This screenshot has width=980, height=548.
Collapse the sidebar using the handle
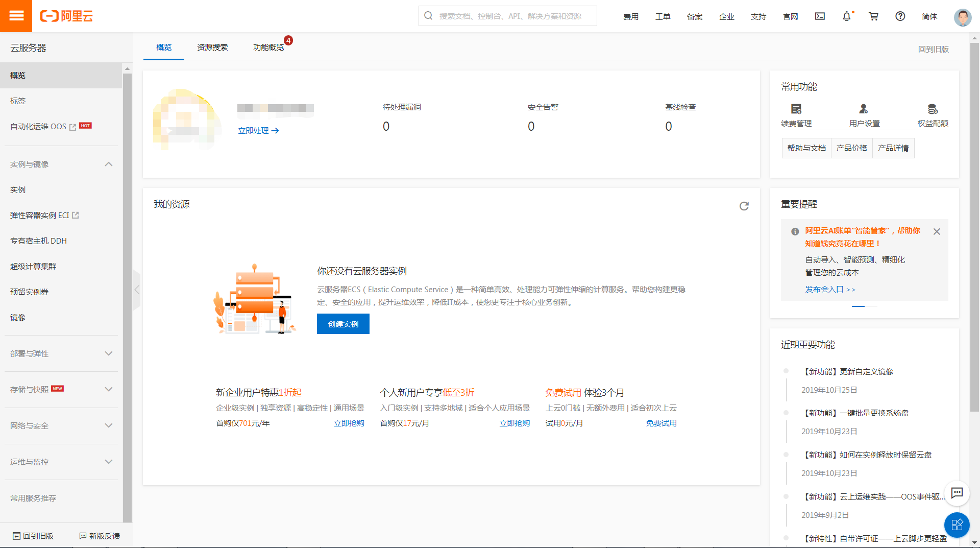tap(136, 290)
